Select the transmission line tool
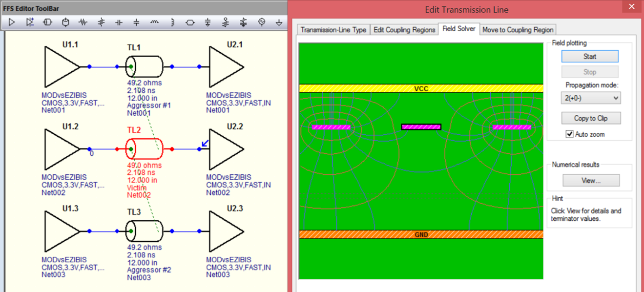644x292 pixels. coord(47,22)
